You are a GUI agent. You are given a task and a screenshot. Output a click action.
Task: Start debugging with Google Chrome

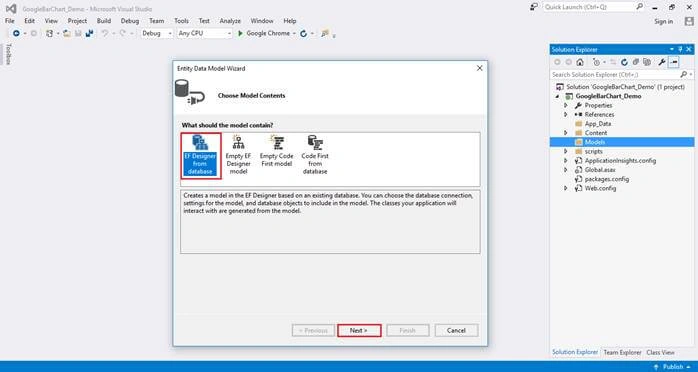pos(264,33)
